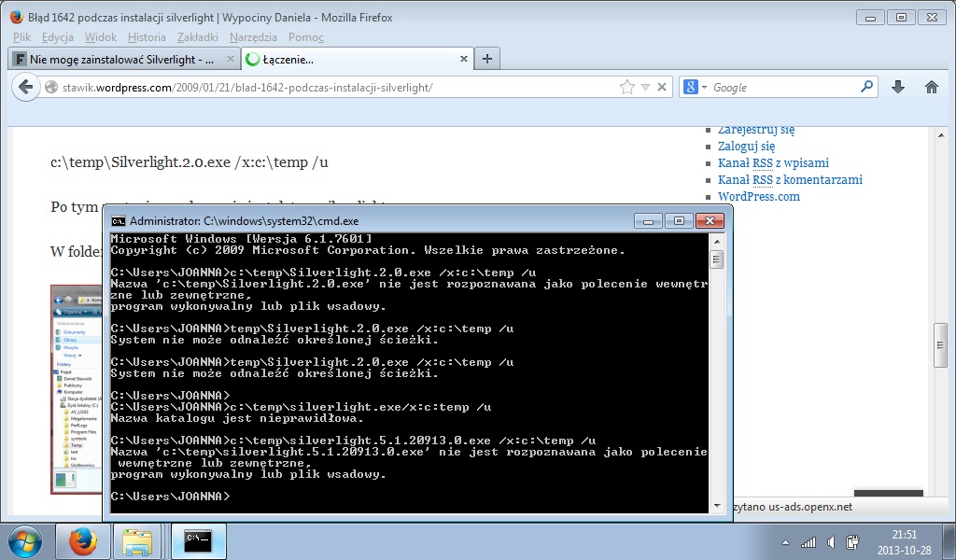This screenshot has height=560, width=956.
Task: Click the 'Microsoft Windows [Wersja 6.1.7601]' line
Action: [x=242, y=239]
